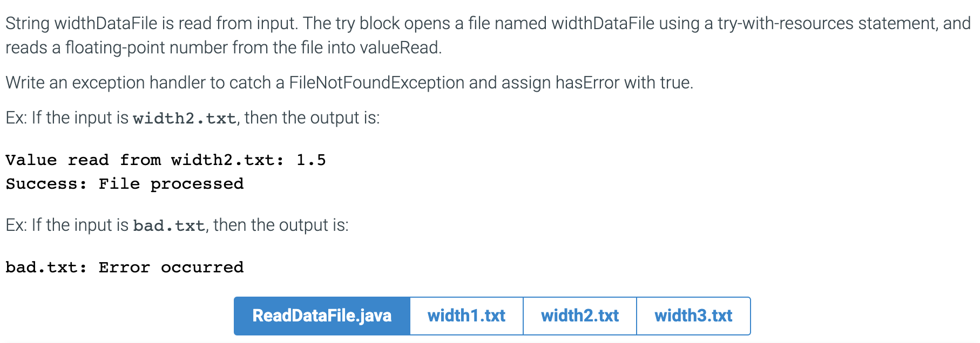
Task: Click 'Ex: If the input is' before width2.txt
Action: coord(67,118)
